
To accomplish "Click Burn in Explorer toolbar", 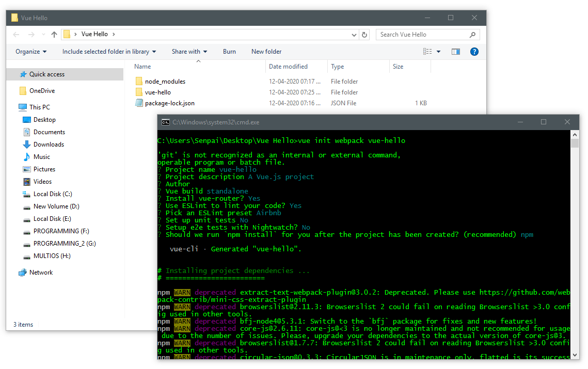I will [x=230, y=52].
